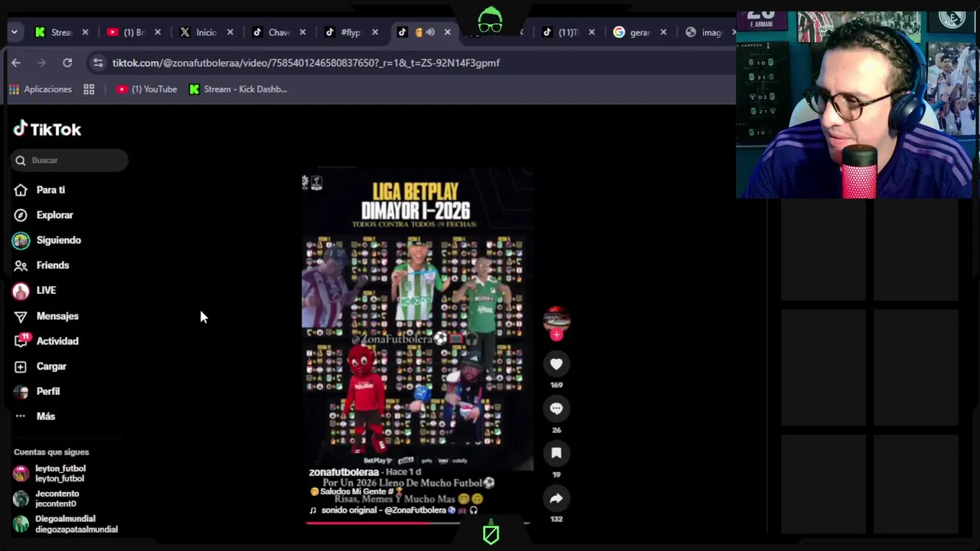Open zonafutboleraa username link
This screenshot has width=980, height=551.
(x=344, y=472)
